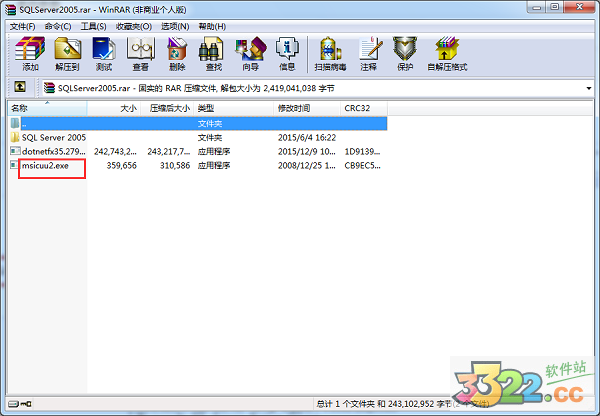Click the 添加 (Add) toolbar icon

pos(30,49)
